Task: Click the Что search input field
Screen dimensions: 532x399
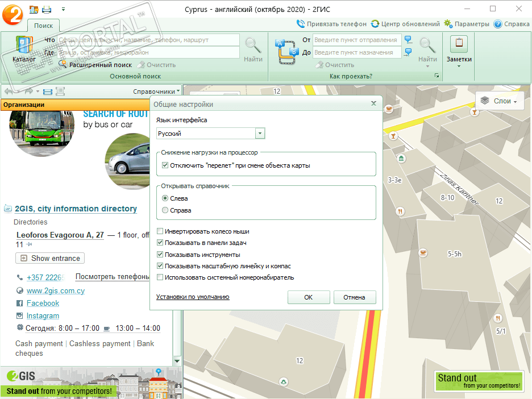Action: coord(148,40)
